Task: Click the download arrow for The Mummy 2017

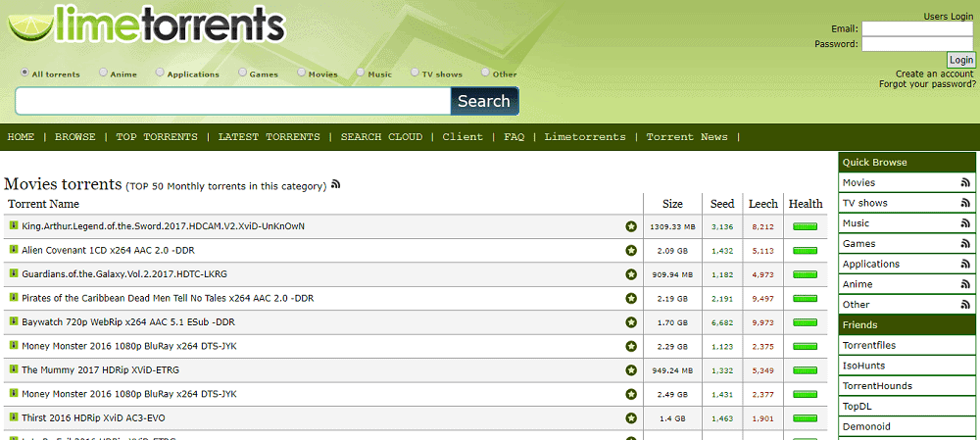Action: click(x=14, y=368)
